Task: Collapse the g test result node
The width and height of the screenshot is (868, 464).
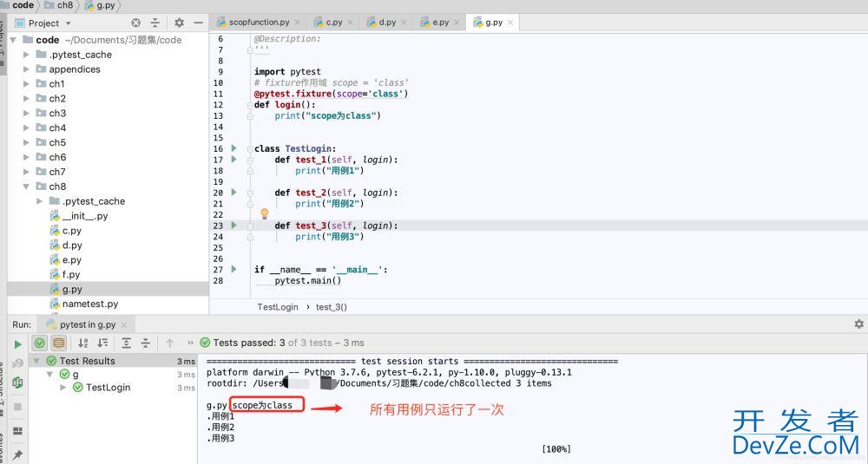Action: coord(49,374)
